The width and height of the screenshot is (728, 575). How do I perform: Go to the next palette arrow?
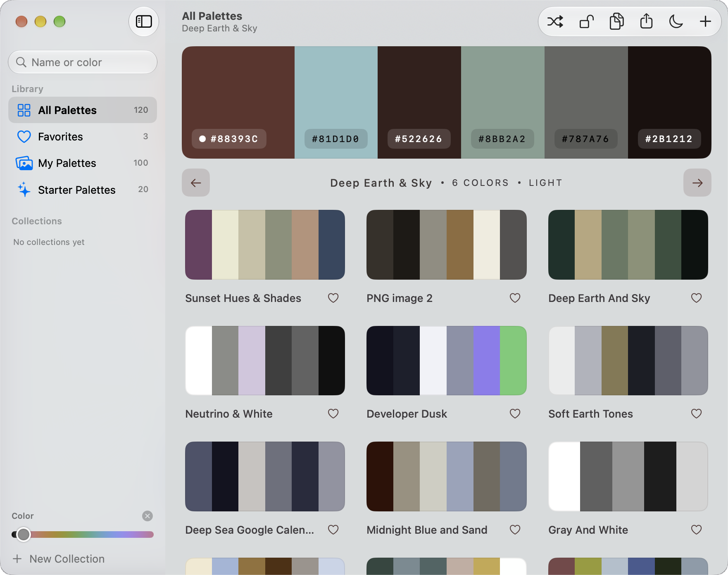[x=697, y=183]
